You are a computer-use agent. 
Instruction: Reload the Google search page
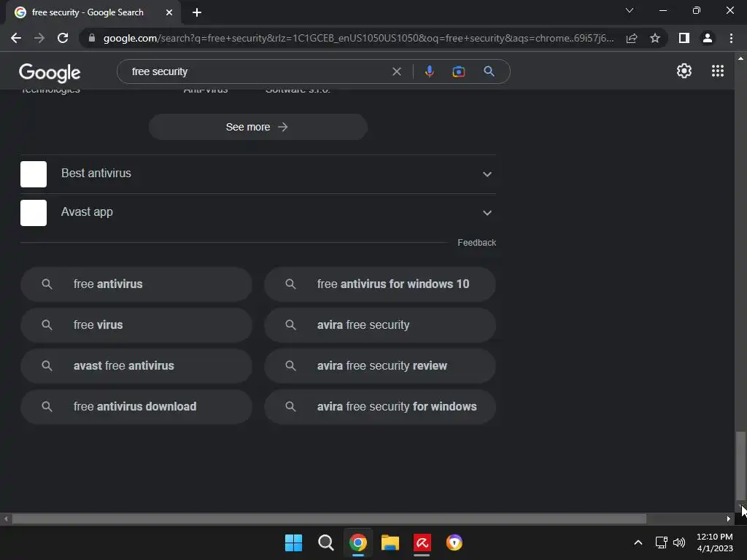tap(63, 38)
